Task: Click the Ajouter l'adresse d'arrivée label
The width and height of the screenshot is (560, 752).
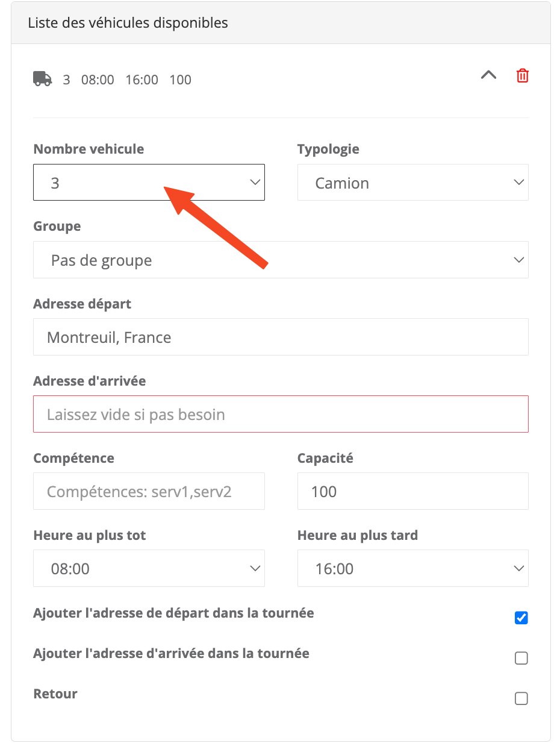Action: click(x=171, y=653)
